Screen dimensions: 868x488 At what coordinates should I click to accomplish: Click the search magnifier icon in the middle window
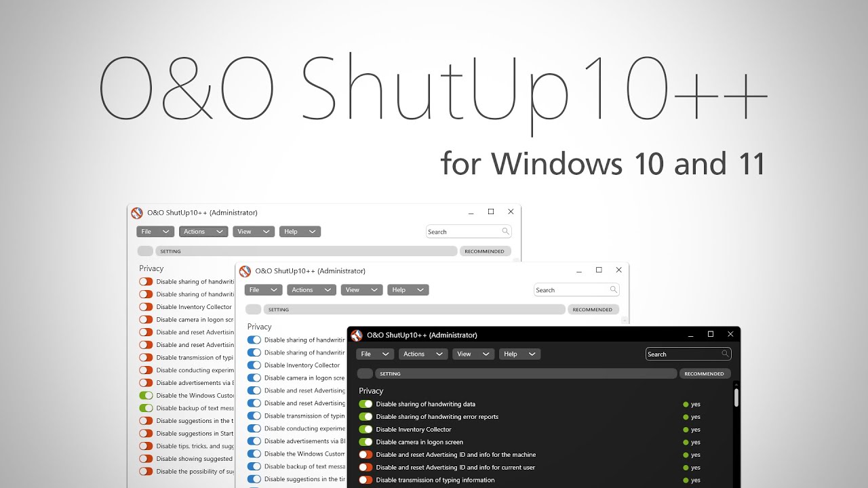(x=613, y=289)
